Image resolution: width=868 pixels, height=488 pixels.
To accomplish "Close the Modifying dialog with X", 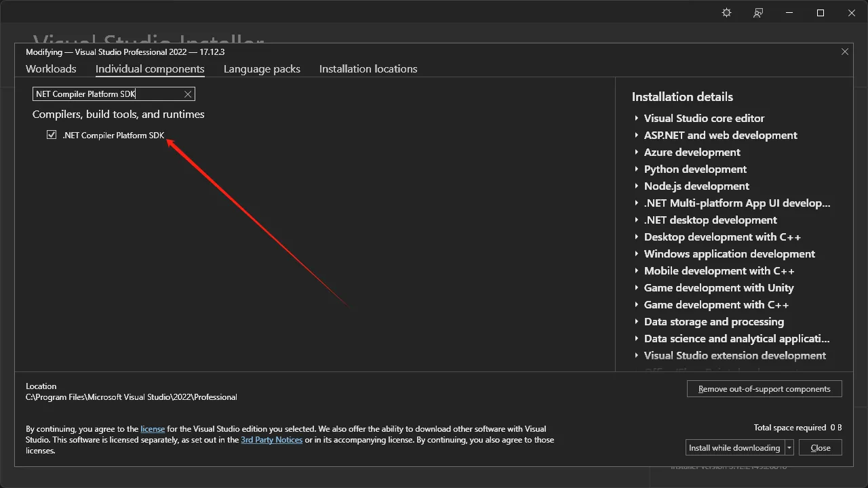I will click(x=845, y=52).
